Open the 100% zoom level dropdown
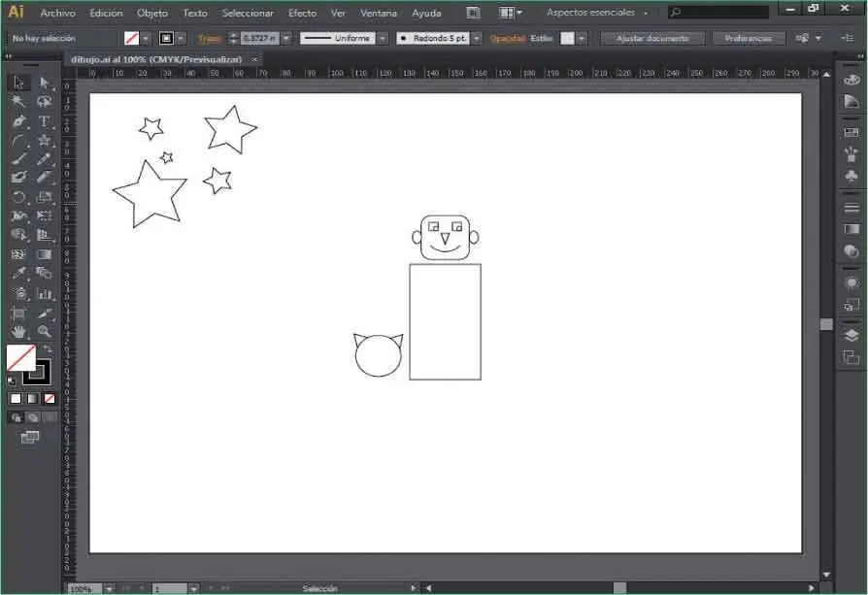Image resolution: width=868 pixels, height=595 pixels. [x=109, y=588]
